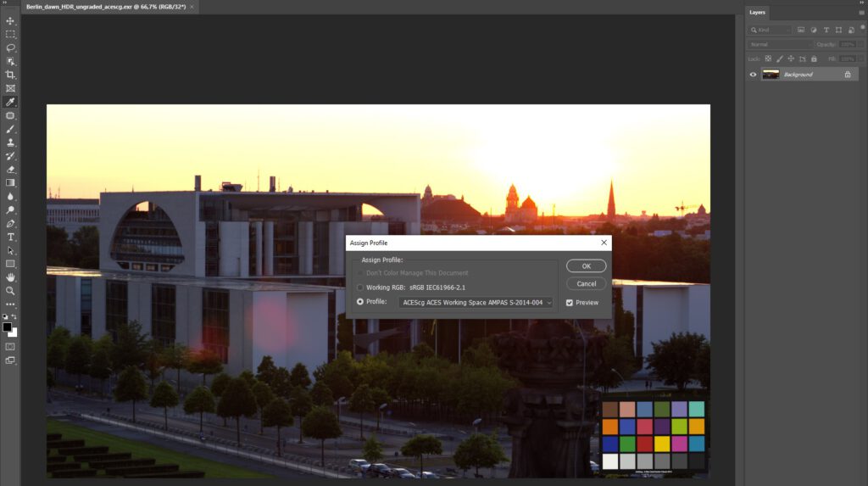This screenshot has height=486, width=868.
Task: Select the Working RGB radio button
Action: tap(360, 288)
